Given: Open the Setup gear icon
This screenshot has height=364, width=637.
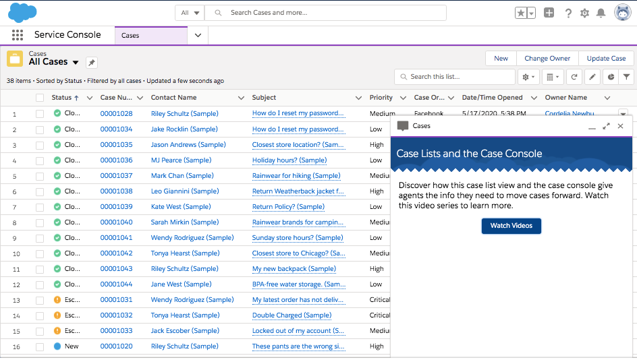Looking at the screenshot, I should pos(584,13).
